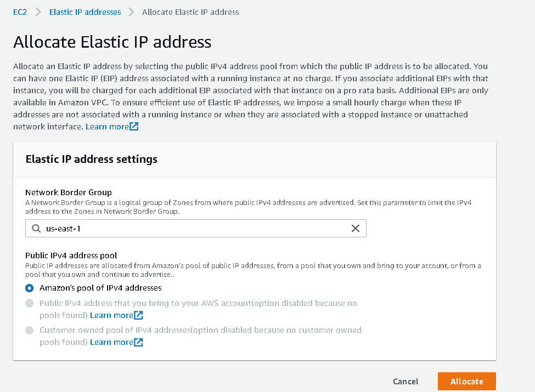This screenshot has width=535, height=392.
Task: Navigate to Elastic IP addresses breadcrumb
Action: (85, 12)
